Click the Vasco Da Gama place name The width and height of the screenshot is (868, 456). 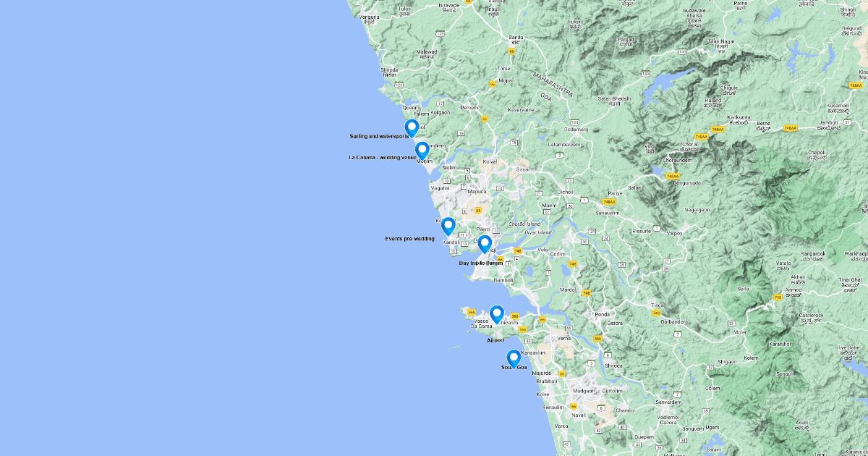481,323
